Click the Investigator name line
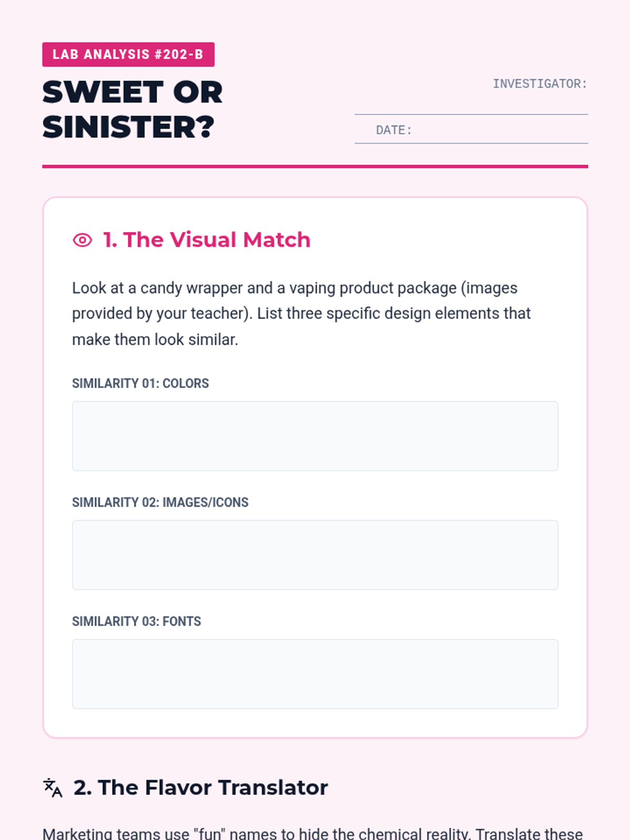 tap(471, 100)
